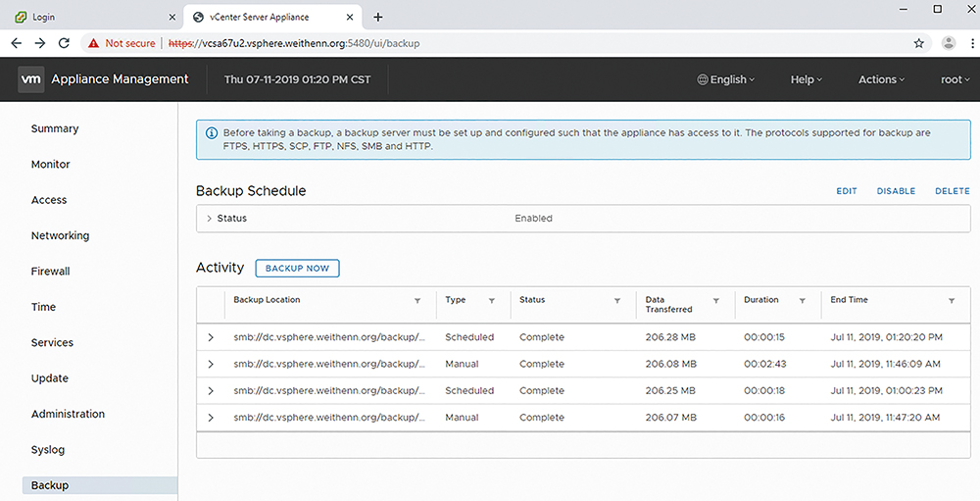This screenshot has height=501, width=980.
Task: Click the 00:00:18 duration cell
Action: click(764, 391)
